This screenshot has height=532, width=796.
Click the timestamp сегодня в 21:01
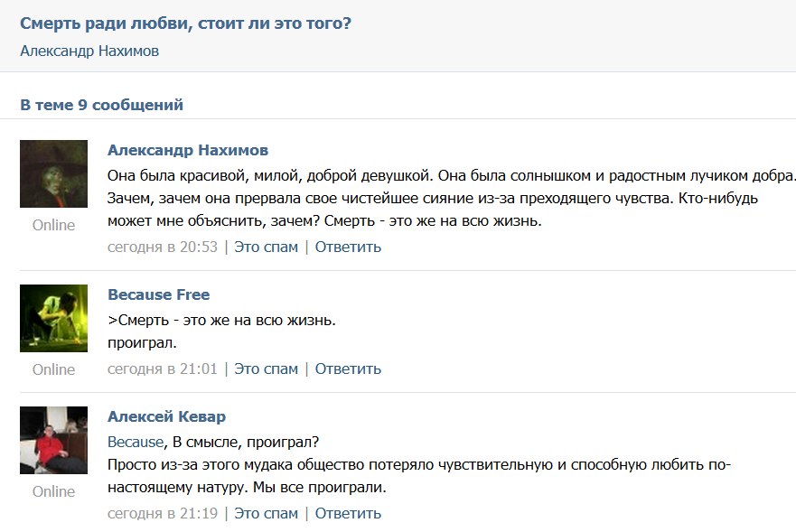(x=163, y=369)
